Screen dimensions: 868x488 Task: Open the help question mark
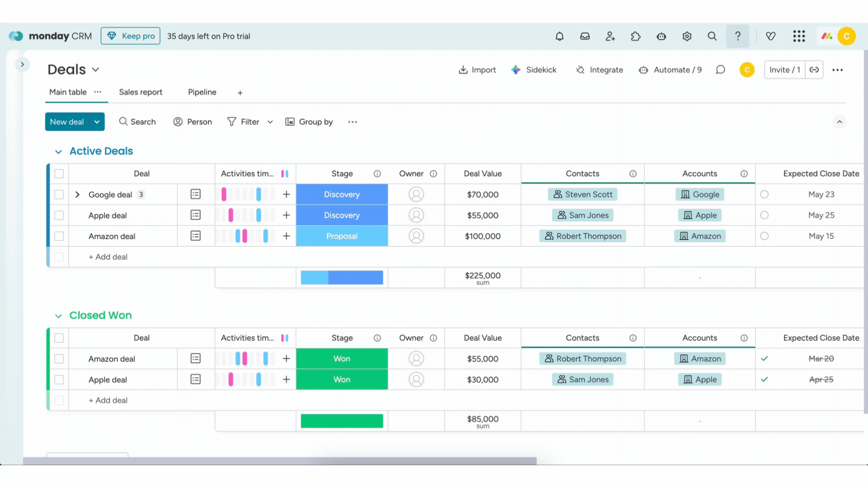click(x=738, y=36)
